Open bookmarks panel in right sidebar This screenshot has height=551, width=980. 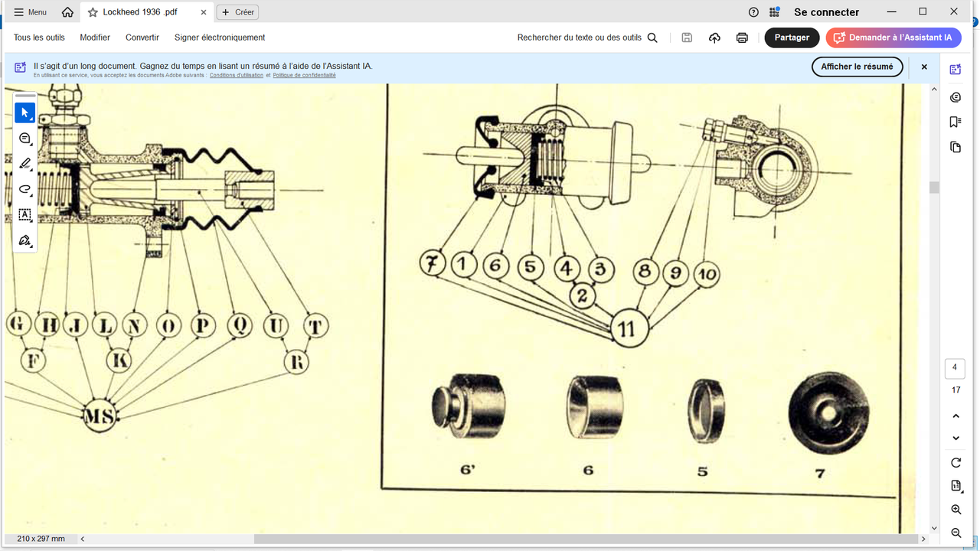(x=955, y=122)
